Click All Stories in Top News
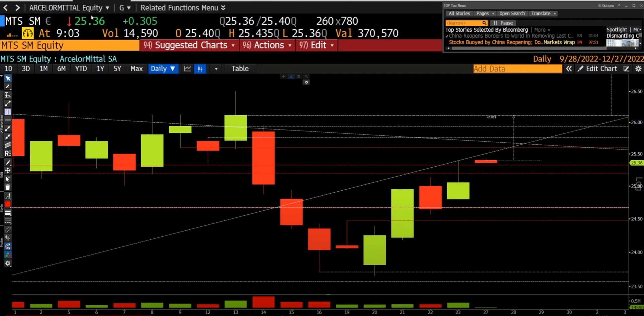The height and width of the screenshot is (316, 644). (x=459, y=14)
